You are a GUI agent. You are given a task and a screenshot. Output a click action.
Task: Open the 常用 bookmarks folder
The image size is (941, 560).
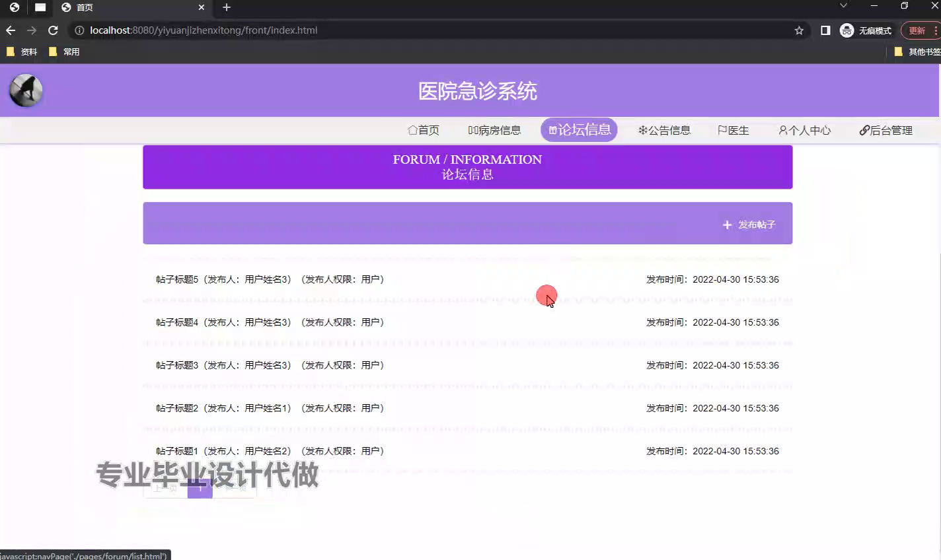(x=64, y=52)
